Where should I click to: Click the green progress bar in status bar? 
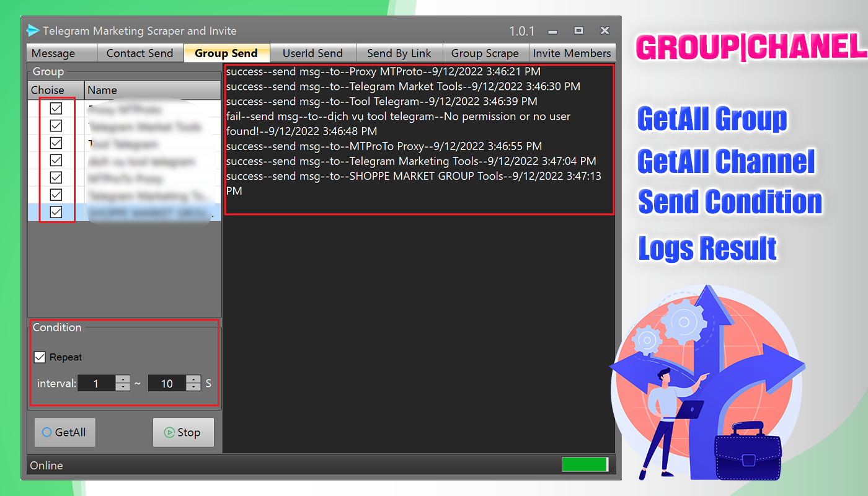click(584, 464)
